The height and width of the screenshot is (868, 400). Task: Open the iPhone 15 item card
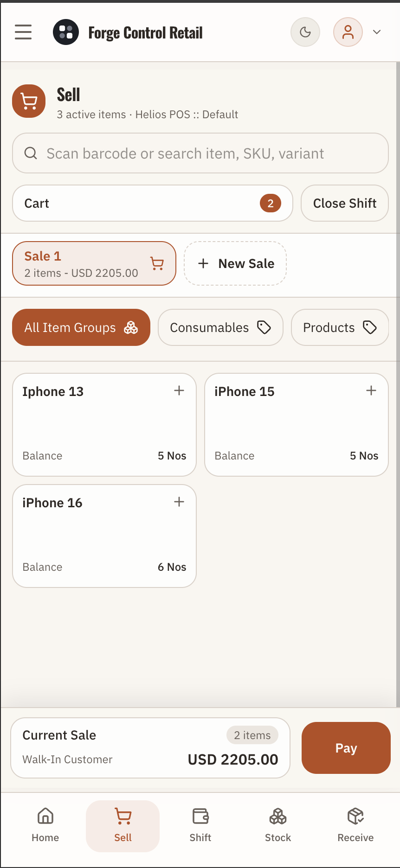297,425
